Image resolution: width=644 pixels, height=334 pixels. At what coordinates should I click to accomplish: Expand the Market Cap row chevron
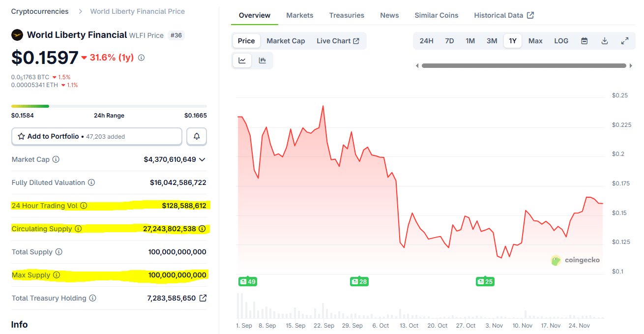(201, 159)
